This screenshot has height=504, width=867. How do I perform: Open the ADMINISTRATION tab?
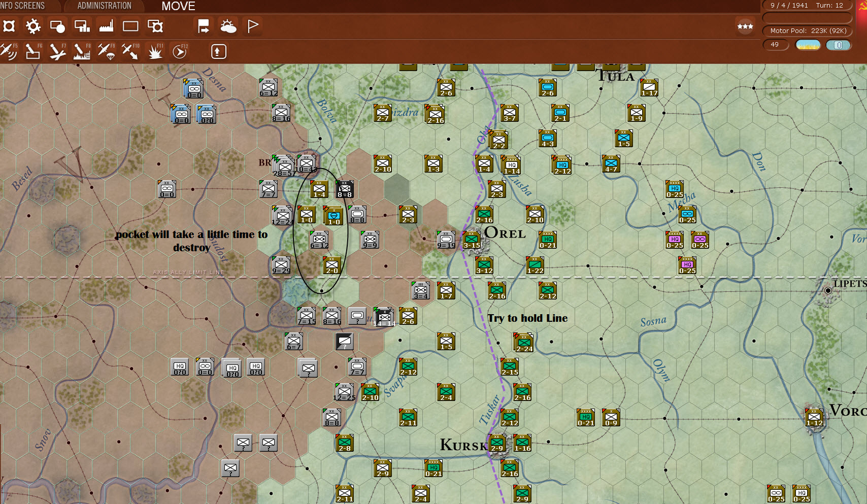[104, 6]
